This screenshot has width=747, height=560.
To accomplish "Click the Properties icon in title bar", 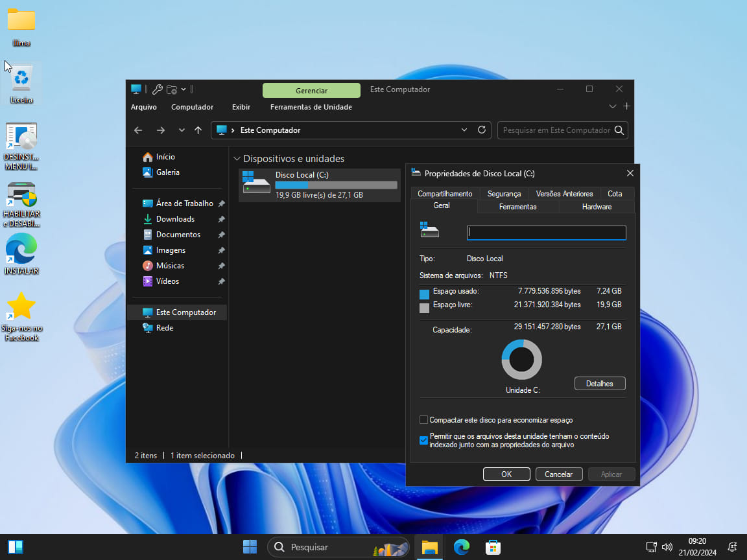I will 157,89.
